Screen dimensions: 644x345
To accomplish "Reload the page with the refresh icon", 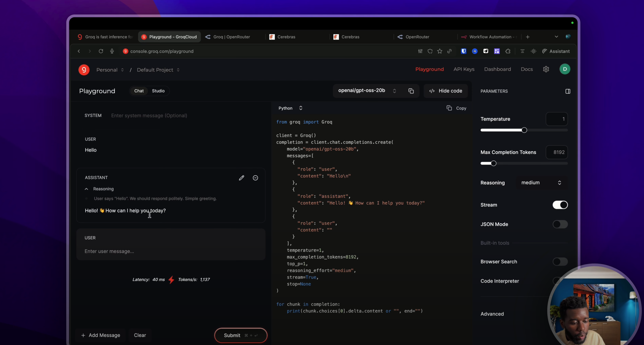I will pyautogui.click(x=101, y=51).
